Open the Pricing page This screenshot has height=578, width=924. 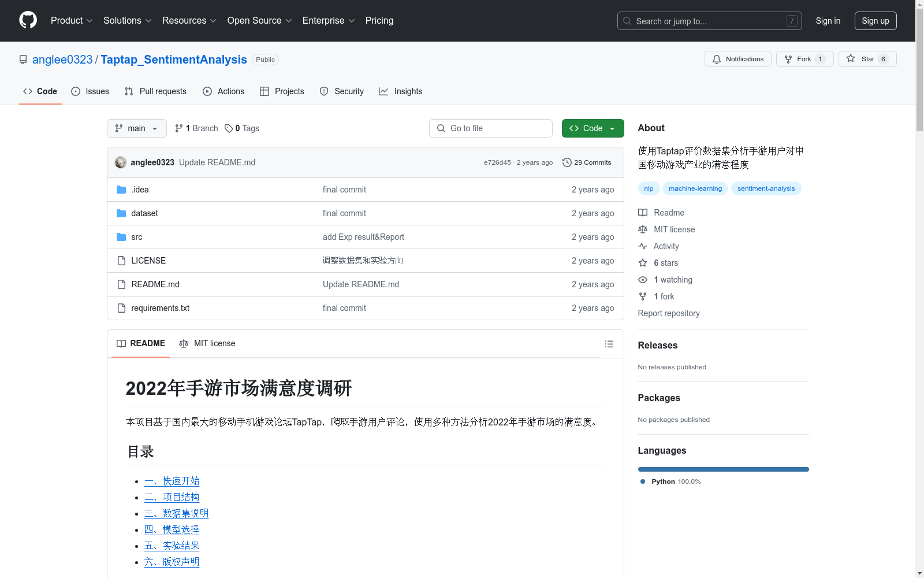379,21
